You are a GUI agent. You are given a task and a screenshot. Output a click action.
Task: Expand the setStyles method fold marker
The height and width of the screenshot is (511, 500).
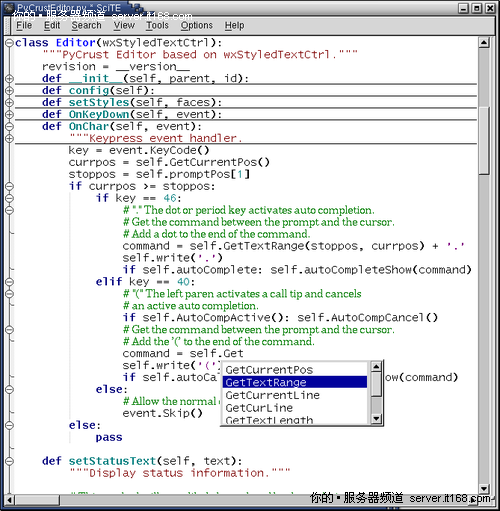coord(9,103)
